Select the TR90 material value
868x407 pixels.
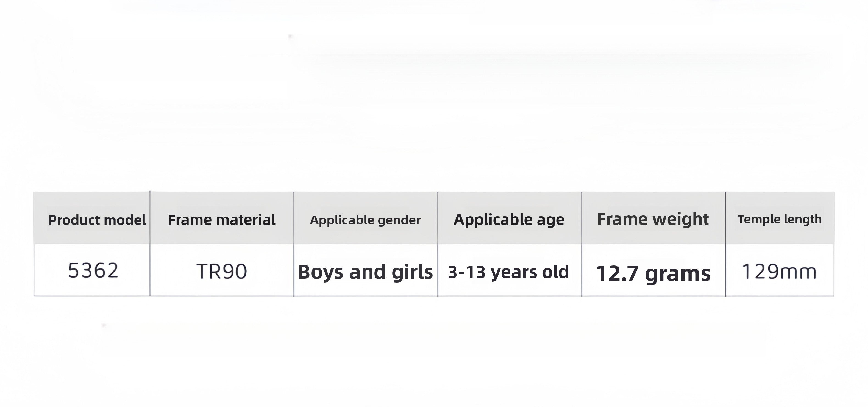click(x=222, y=272)
